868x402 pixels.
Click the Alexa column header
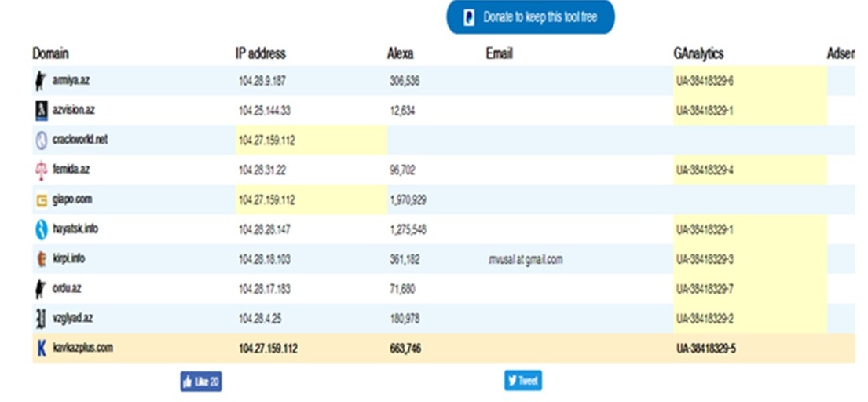(x=401, y=53)
